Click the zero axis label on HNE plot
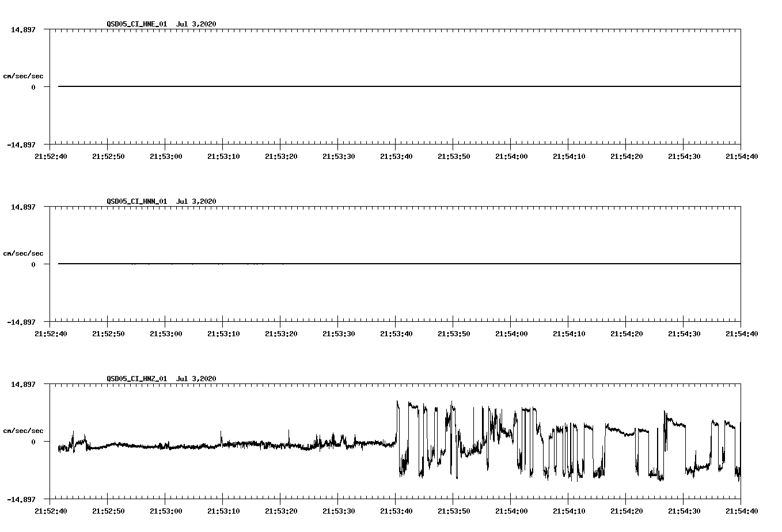Image resolution: width=782 pixels, height=532 pixels. tap(33, 87)
